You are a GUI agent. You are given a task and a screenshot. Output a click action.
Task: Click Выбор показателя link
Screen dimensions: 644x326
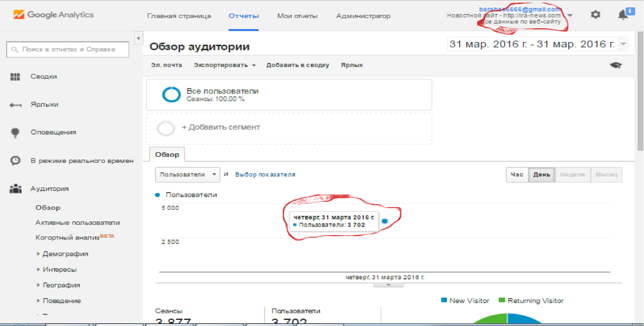click(265, 174)
